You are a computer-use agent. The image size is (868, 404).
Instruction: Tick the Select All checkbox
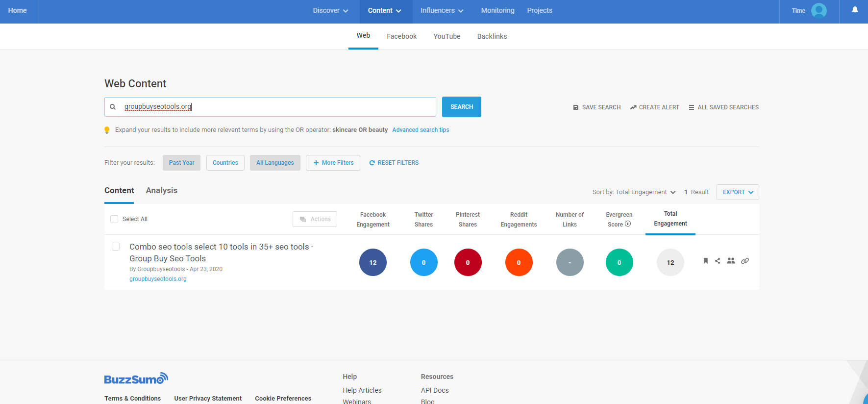pyautogui.click(x=114, y=219)
